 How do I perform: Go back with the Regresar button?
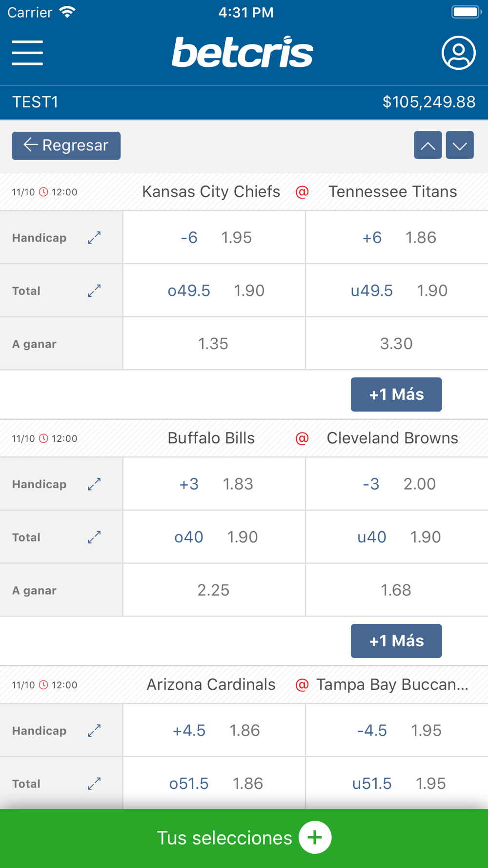point(66,145)
